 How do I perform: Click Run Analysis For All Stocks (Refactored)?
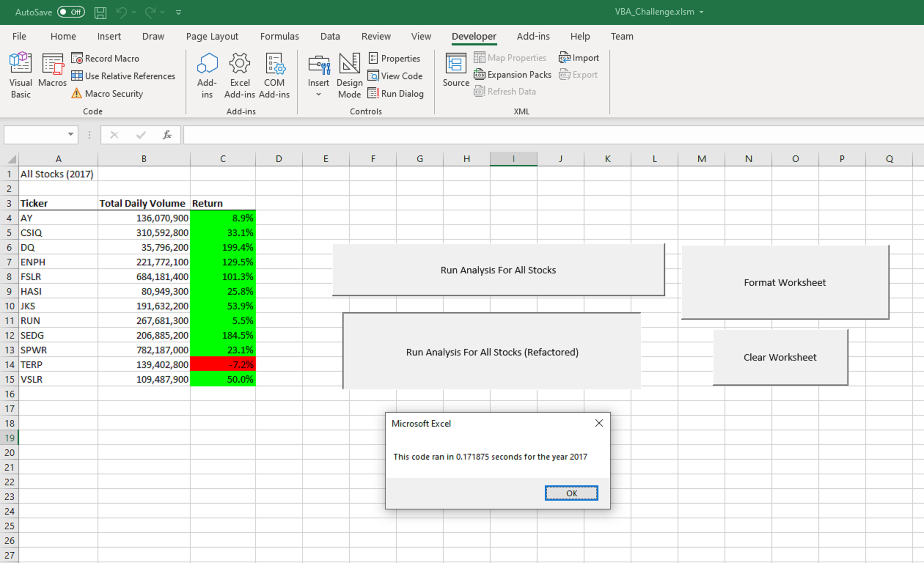tap(492, 351)
